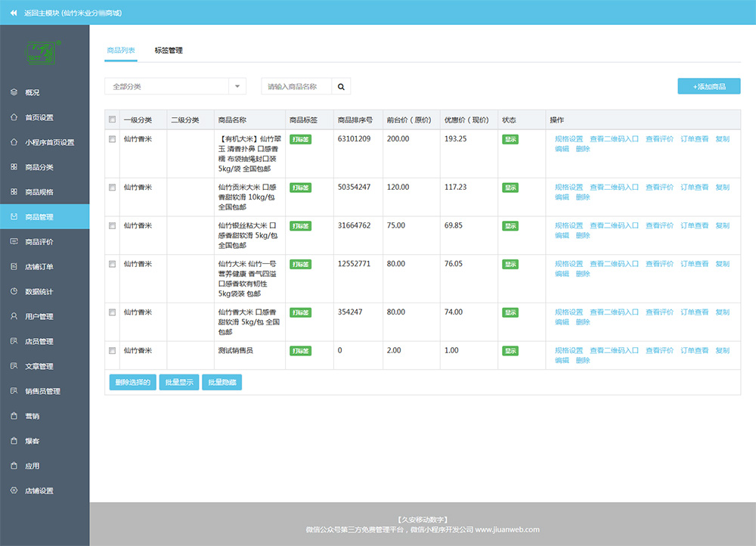The image size is (756, 546).
Task: Check the 测试销售员 product row
Action: tap(113, 351)
